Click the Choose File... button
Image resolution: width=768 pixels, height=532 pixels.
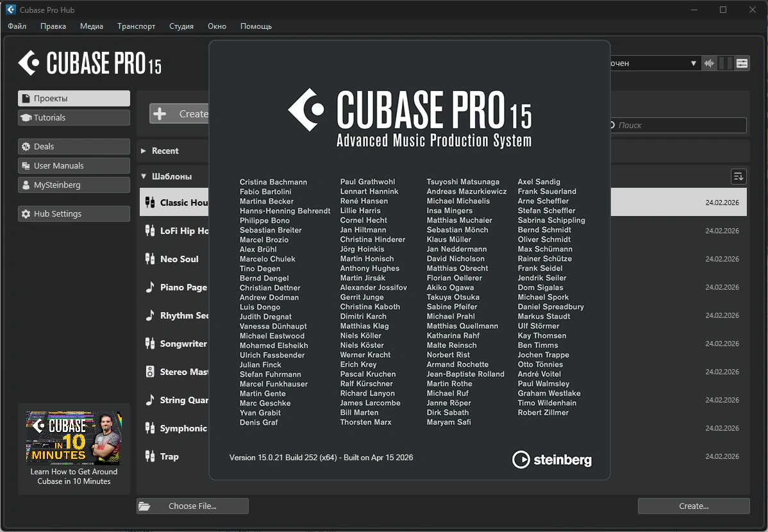click(192, 506)
